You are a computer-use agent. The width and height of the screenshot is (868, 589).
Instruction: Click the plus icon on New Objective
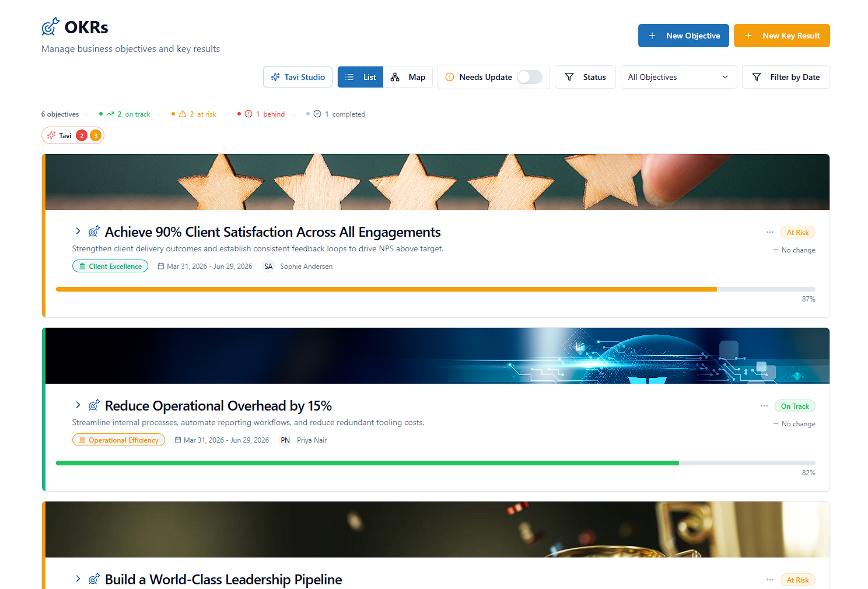point(652,36)
